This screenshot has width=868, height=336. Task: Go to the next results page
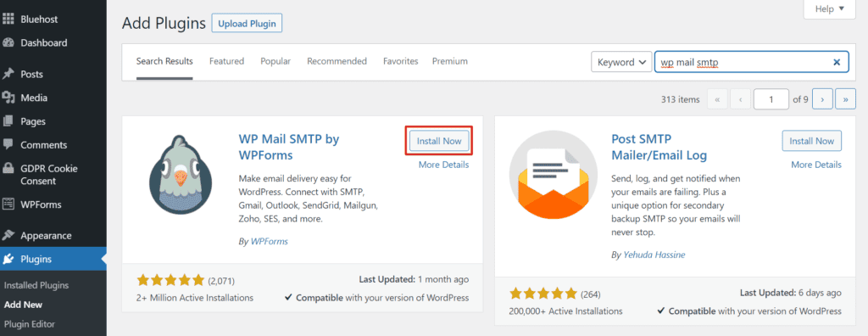822,99
